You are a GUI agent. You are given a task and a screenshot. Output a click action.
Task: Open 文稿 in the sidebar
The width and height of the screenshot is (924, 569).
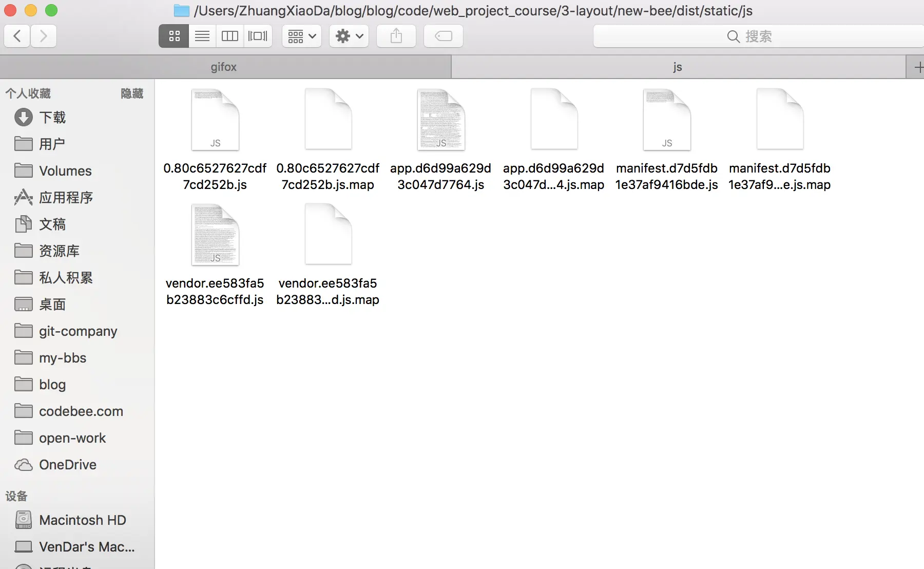pyautogui.click(x=77, y=224)
